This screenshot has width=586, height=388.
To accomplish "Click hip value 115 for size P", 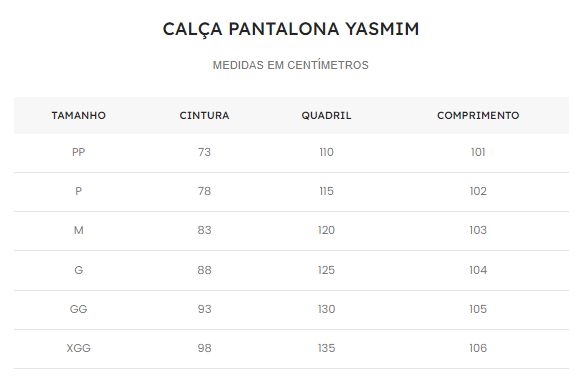I will (x=326, y=191).
